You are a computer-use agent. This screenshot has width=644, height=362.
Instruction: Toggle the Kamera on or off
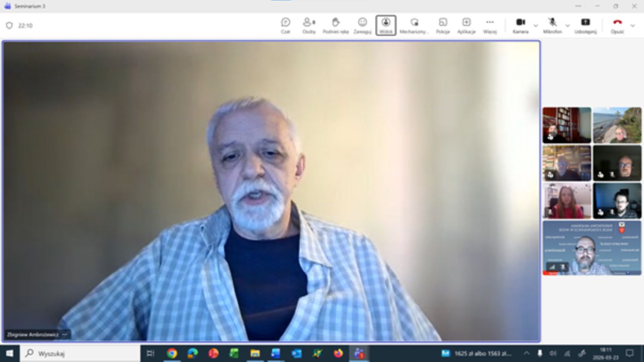tap(520, 25)
